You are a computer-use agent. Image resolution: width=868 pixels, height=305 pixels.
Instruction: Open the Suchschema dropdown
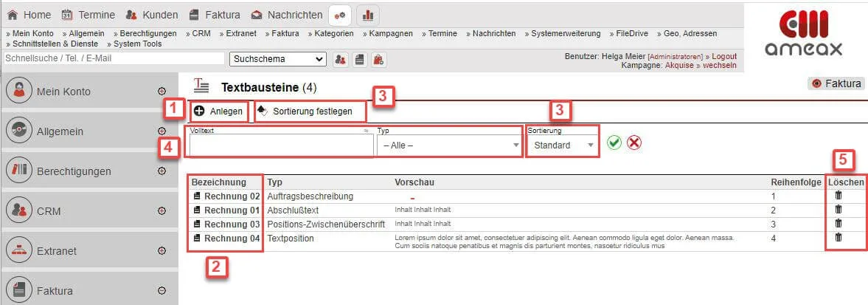(278, 59)
